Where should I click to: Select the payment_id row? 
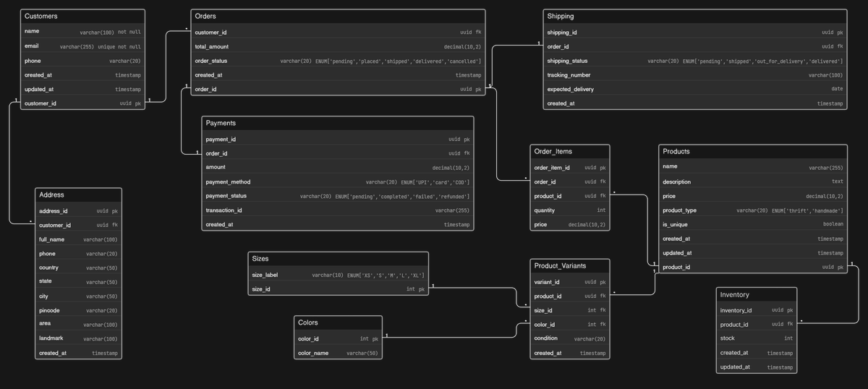pos(338,139)
